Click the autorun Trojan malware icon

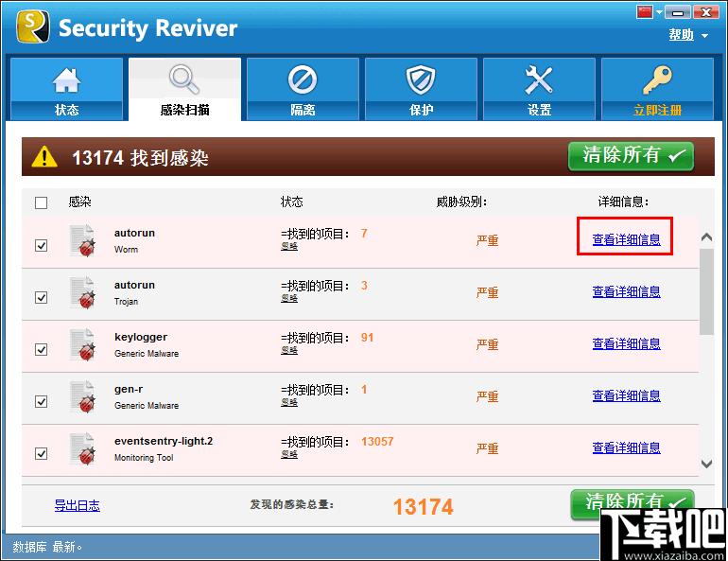[x=82, y=292]
